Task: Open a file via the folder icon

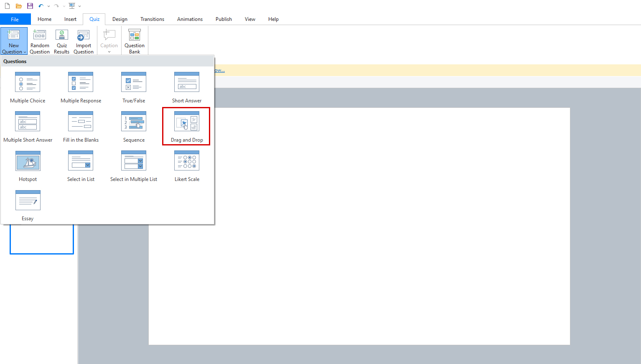Action: [x=18, y=6]
